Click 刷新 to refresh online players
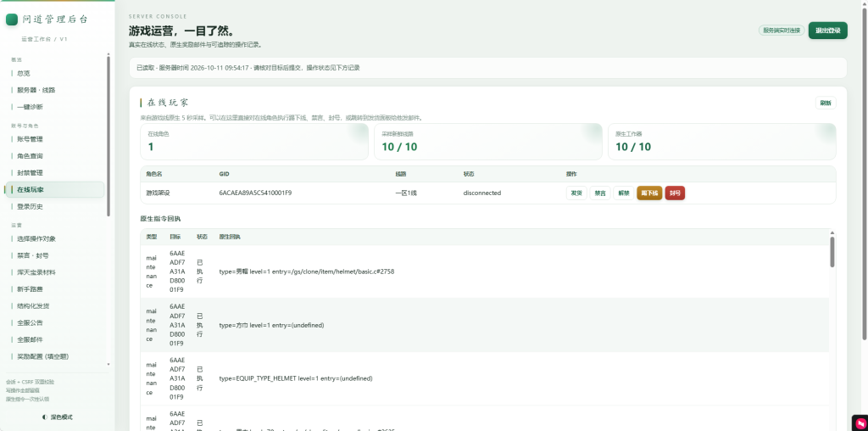This screenshot has height=431, width=868. [826, 103]
